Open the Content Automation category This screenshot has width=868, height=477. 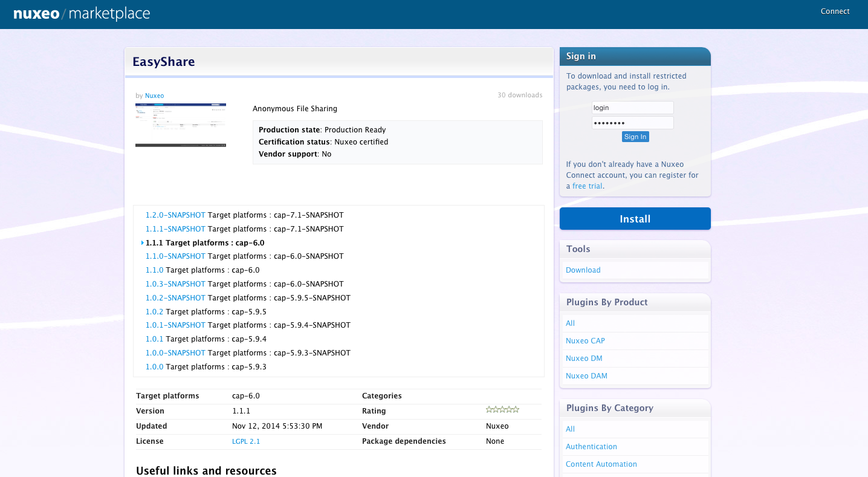(x=601, y=464)
